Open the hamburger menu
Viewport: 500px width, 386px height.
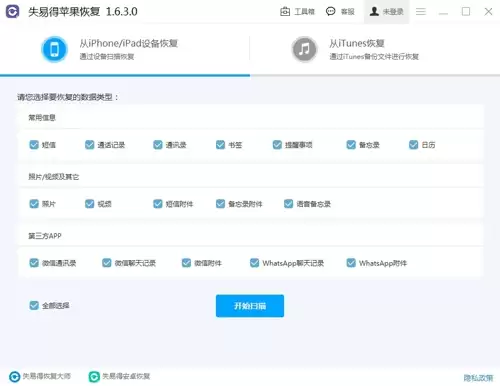pos(421,12)
